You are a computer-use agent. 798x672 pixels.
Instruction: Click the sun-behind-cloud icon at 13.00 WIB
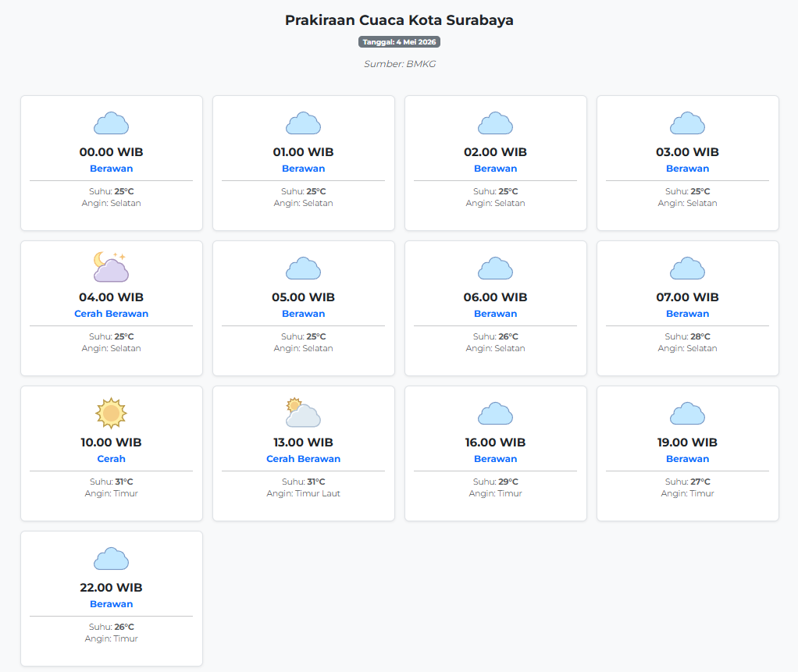click(303, 413)
